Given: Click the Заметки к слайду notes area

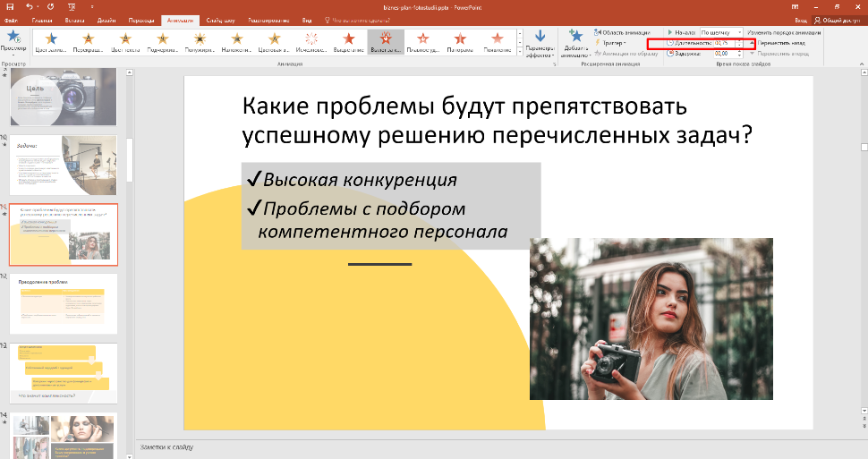Looking at the screenshot, I should pos(166,446).
